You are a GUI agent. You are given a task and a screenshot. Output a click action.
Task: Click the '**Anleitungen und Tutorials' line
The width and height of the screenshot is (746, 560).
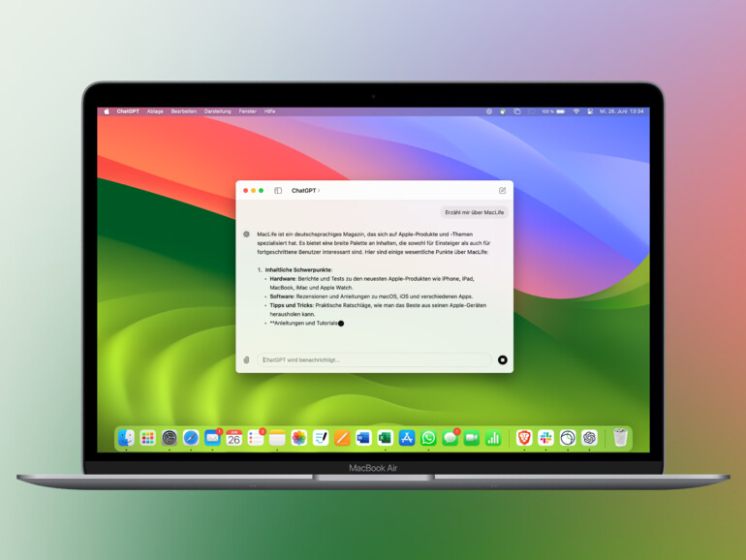click(x=303, y=323)
